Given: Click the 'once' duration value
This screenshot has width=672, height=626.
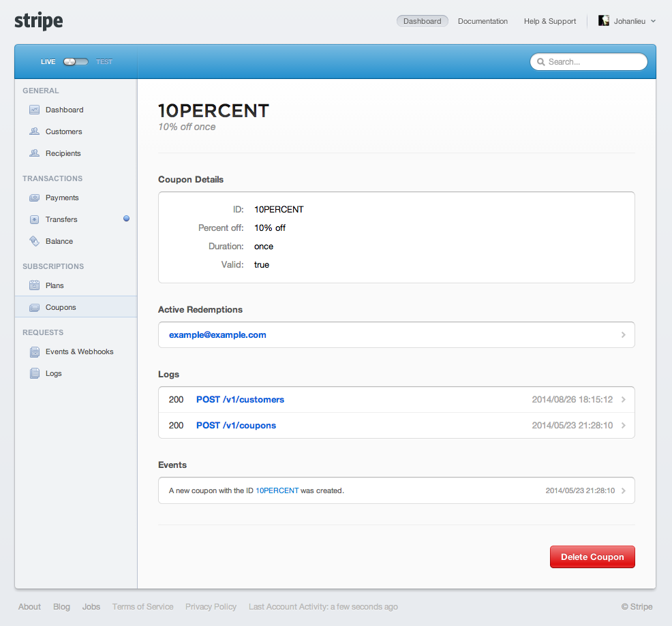Looking at the screenshot, I should click(264, 247).
